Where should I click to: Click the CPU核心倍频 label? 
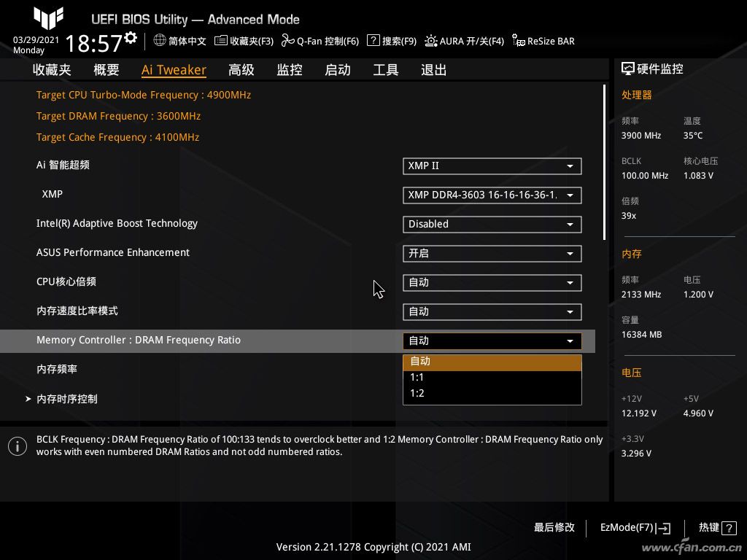tap(66, 281)
